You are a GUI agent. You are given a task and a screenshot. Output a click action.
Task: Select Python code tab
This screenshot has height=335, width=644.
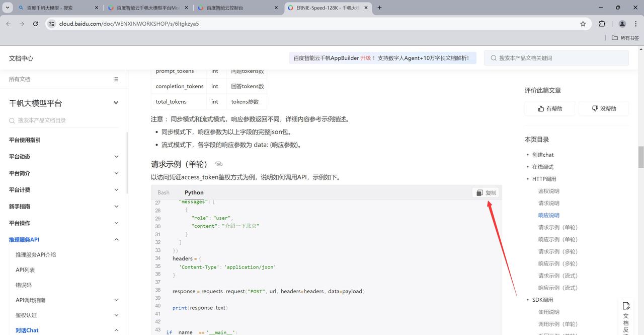point(194,192)
